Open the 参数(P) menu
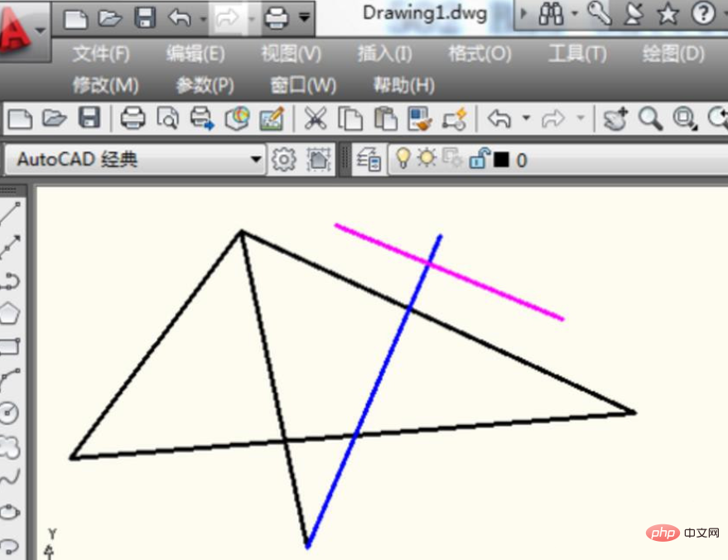 [205, 85]
